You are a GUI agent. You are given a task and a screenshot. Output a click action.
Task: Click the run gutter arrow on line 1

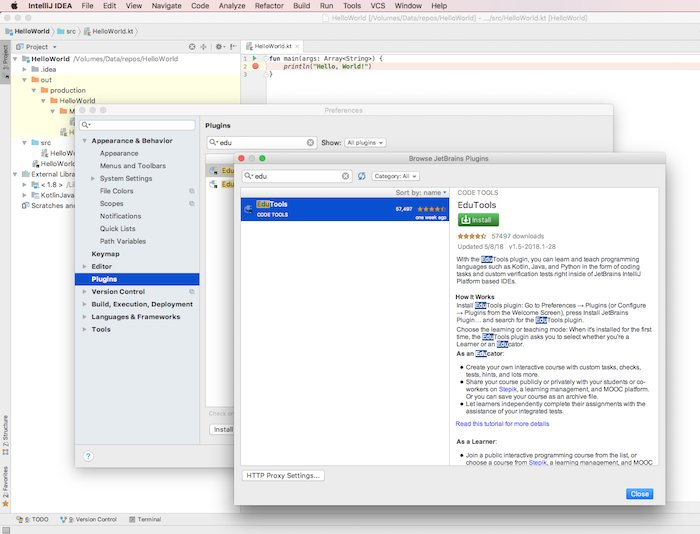(x=254, y=58)
